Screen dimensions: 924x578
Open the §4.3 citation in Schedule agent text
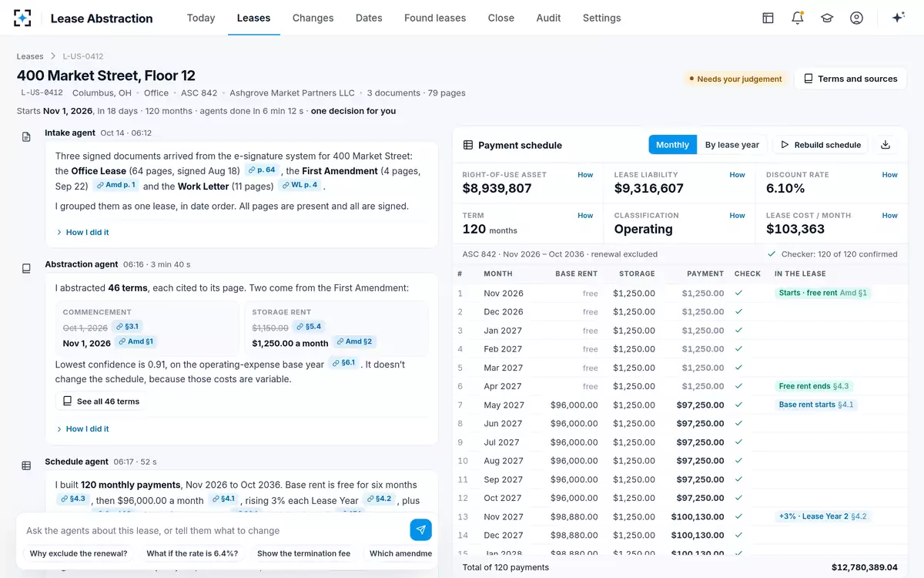(73, 499)
